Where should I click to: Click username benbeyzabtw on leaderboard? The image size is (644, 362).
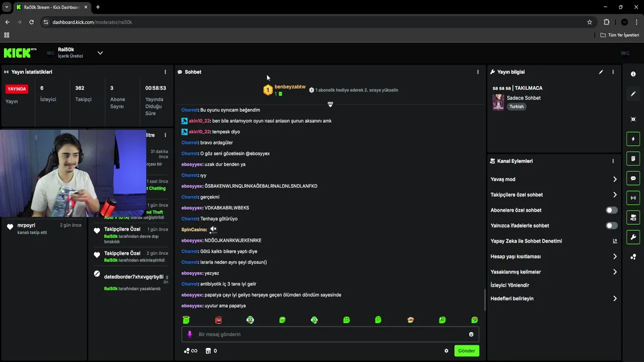click(290, 87)
